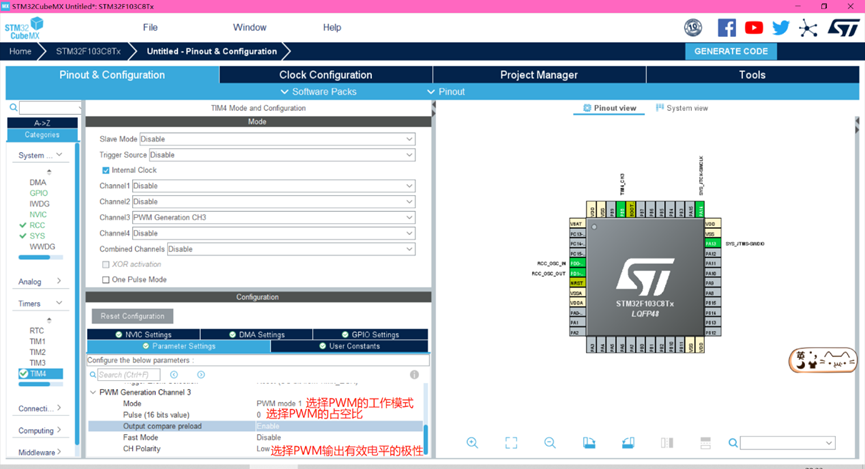Select TIM3 in the Timers list

37,363
